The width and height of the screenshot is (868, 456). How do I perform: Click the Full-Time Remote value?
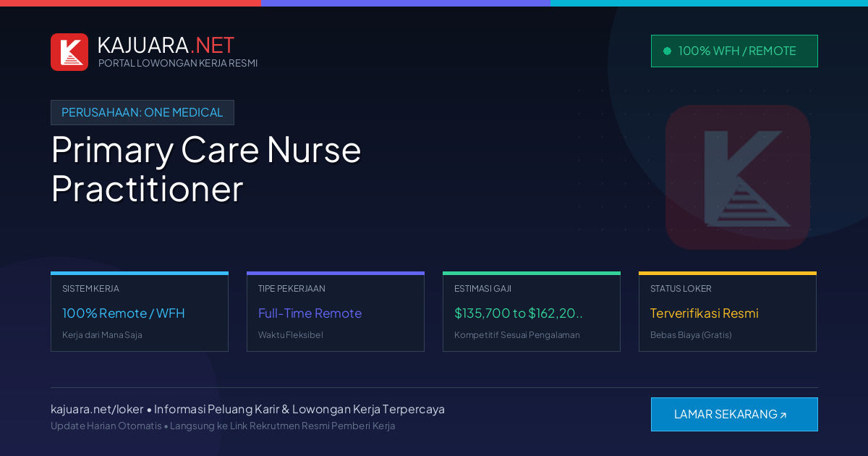(x=310, y=313)
